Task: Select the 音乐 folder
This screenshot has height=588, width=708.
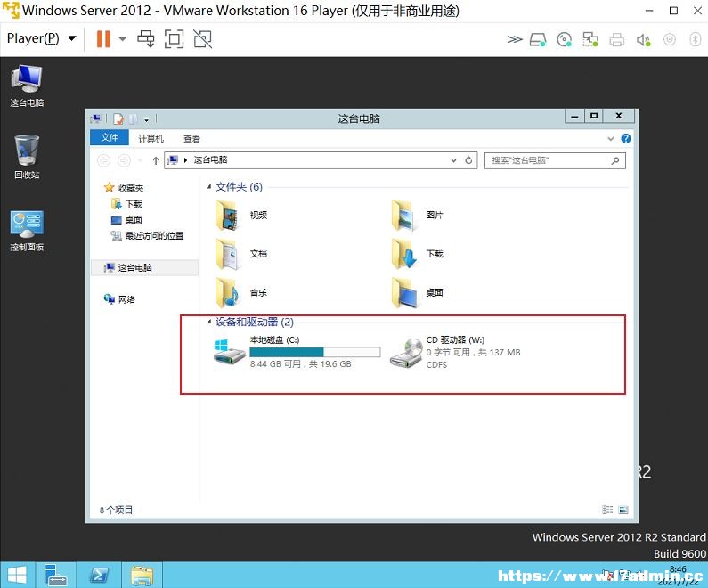Action: [x=242, y=293]
